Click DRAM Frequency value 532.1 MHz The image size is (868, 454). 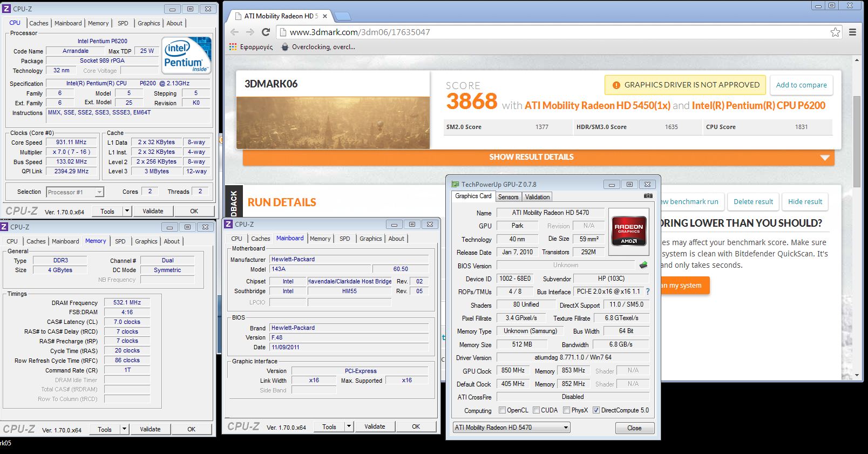point(127,303)
